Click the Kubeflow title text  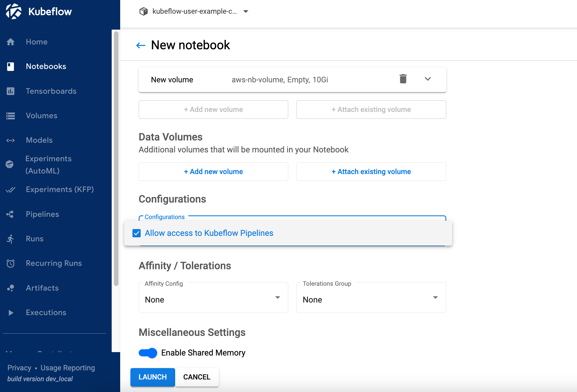pos(50,12)
